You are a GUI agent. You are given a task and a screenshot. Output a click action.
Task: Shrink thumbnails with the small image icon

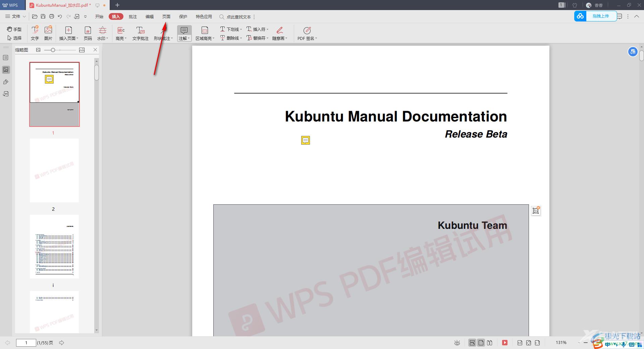pyautogui.click(x=38, y=50)
